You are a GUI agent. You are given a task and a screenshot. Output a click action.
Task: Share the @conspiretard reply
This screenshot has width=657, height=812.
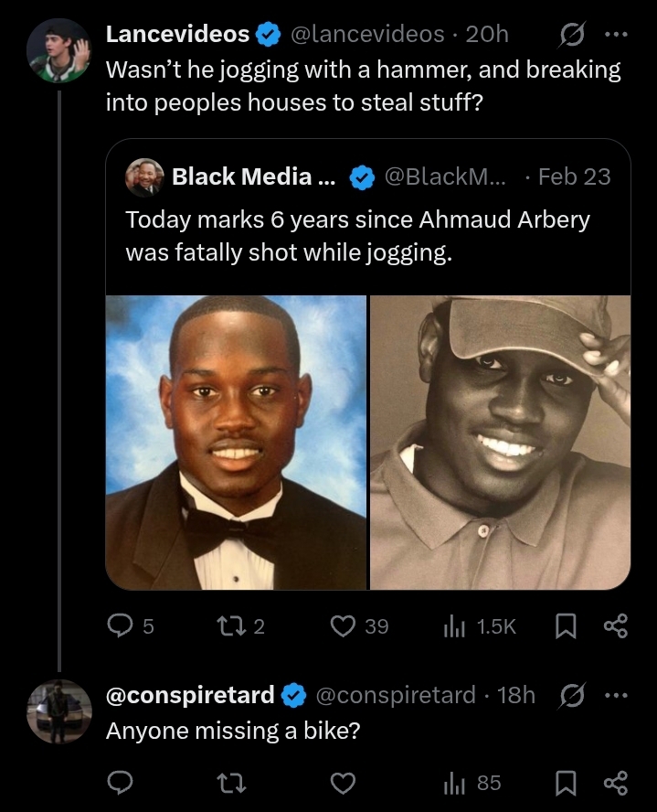click(x=616, y=782)
